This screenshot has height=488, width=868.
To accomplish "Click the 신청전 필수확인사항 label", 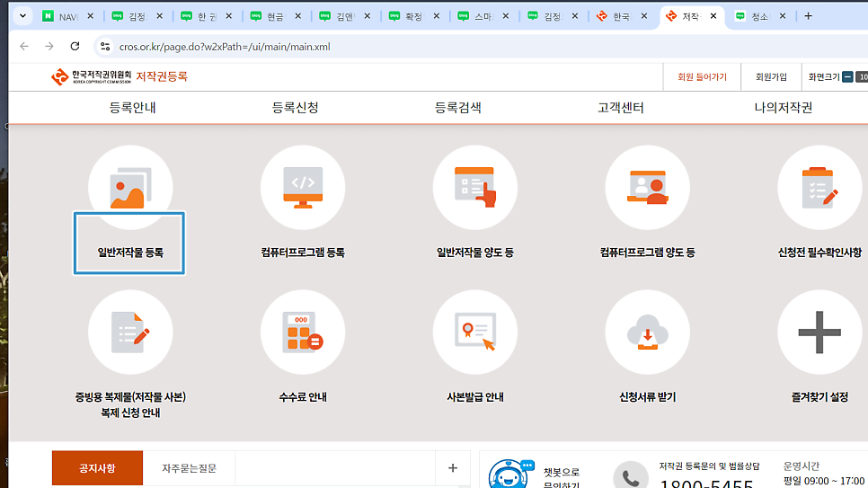I will point(819,253).
